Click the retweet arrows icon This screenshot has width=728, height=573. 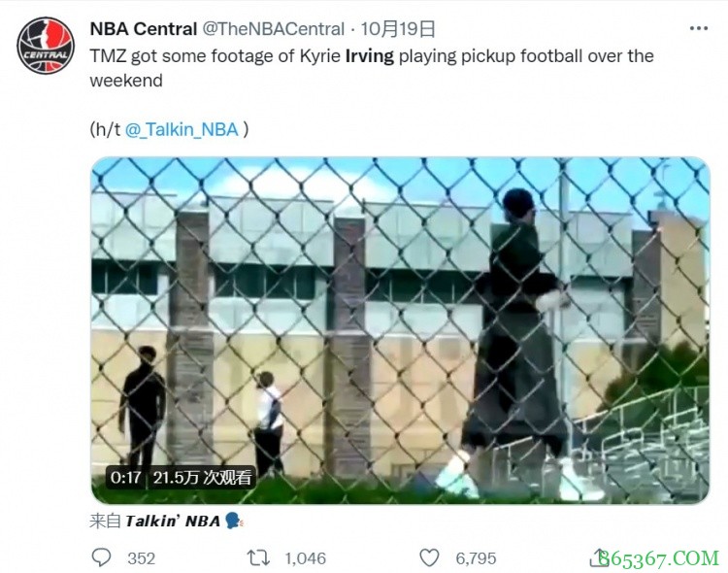click(258, 557)
